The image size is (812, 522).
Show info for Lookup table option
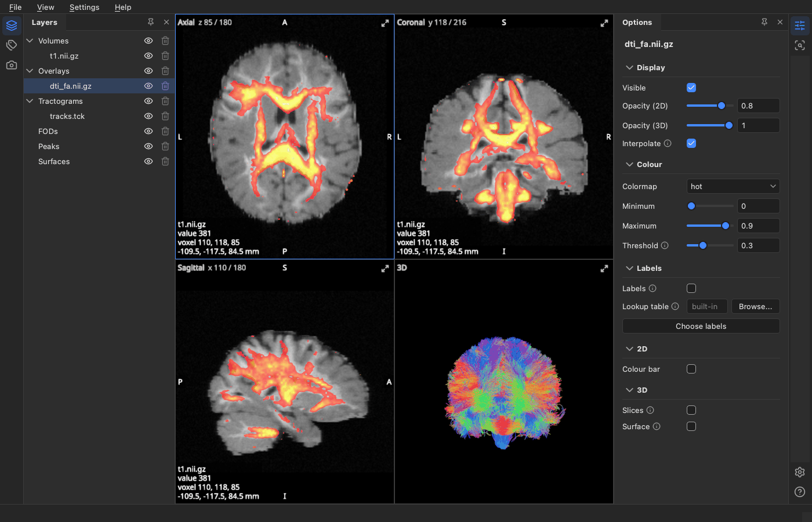tap(675, 306)
